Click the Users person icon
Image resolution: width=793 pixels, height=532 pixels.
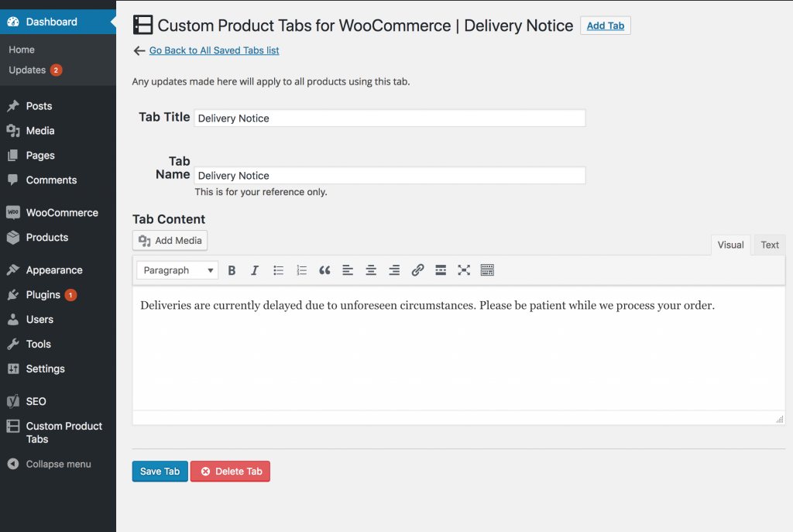(x=13, y=319)
